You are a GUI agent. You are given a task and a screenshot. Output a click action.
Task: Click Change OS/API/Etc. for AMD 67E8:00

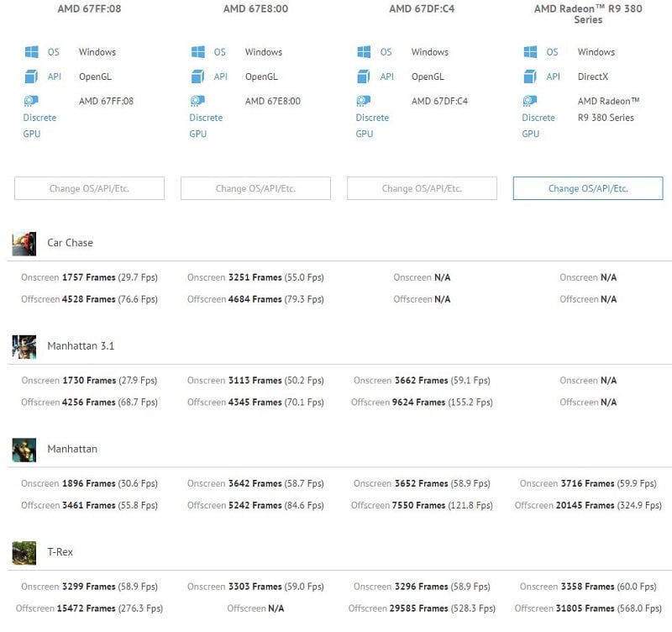255,188
